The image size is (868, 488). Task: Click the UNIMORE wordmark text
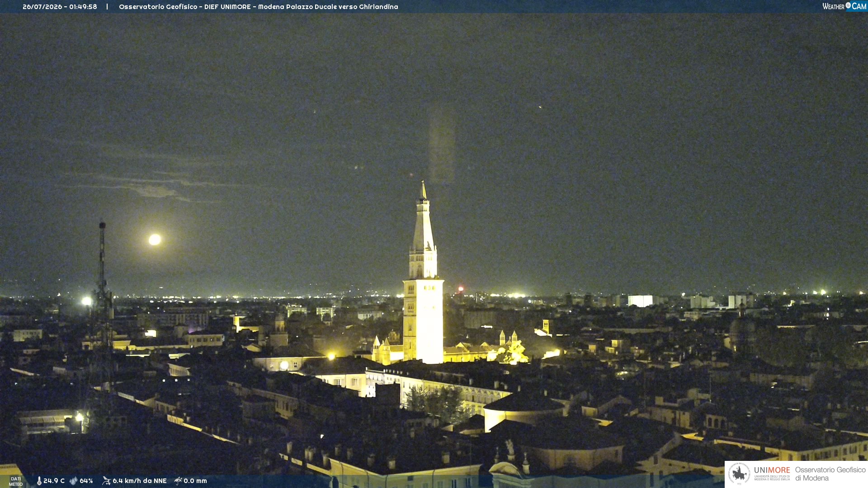[x=772, y=470]
